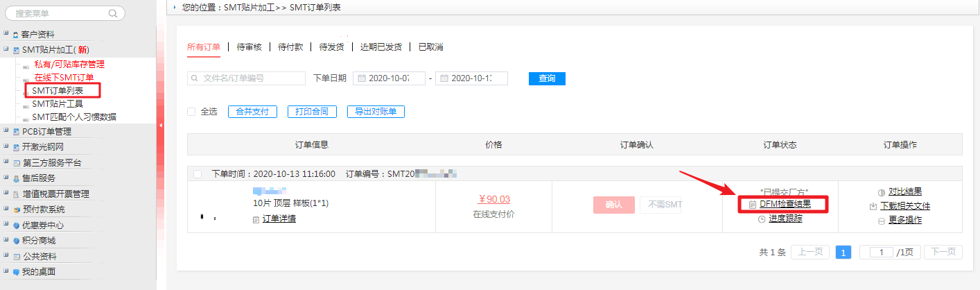
Task: Check the order row checkbox beside 下单时间
Action: 198,174
